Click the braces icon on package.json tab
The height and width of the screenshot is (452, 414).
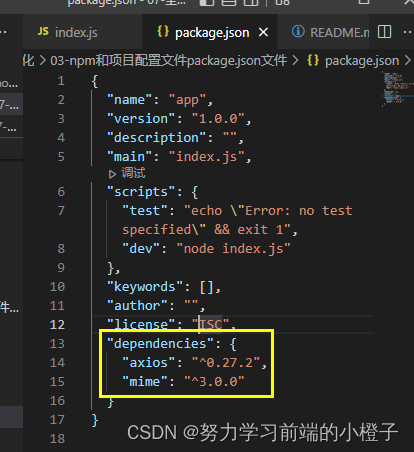(x=163, y=32)
